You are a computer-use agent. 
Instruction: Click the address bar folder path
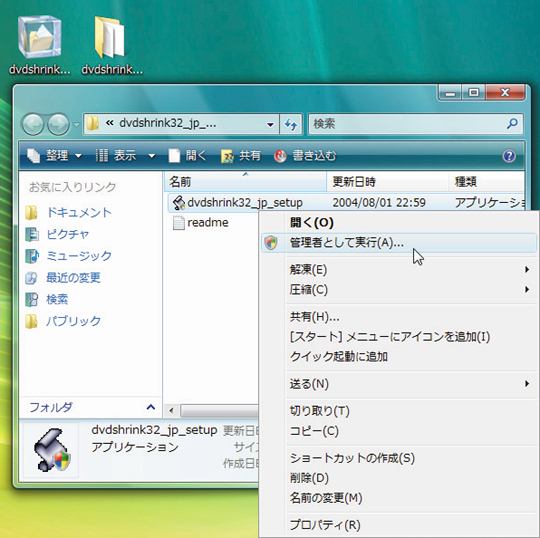[168, 123]
